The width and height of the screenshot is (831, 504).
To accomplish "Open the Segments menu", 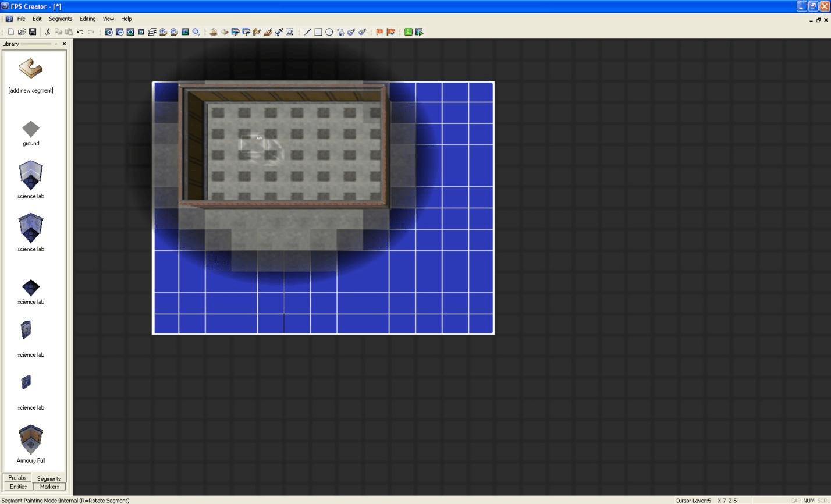I will (x=61, y=19).
